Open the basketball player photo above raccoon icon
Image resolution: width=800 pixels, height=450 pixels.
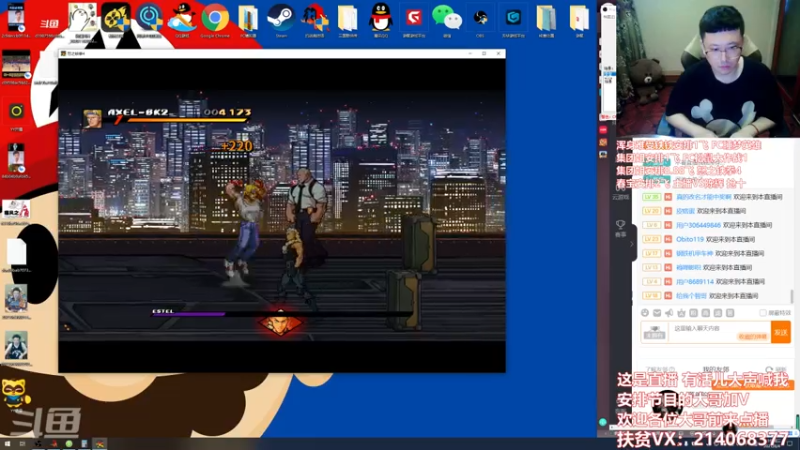tap(16, 346)
